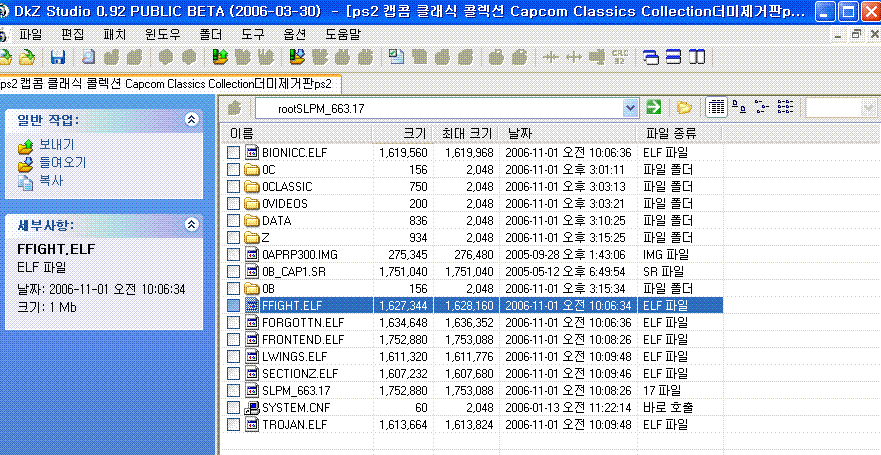Image resolution: width=881 pixels, height=455 pixels.
Task: Collapse the 세부사항 panel chevron
Action: pos(192,225)
